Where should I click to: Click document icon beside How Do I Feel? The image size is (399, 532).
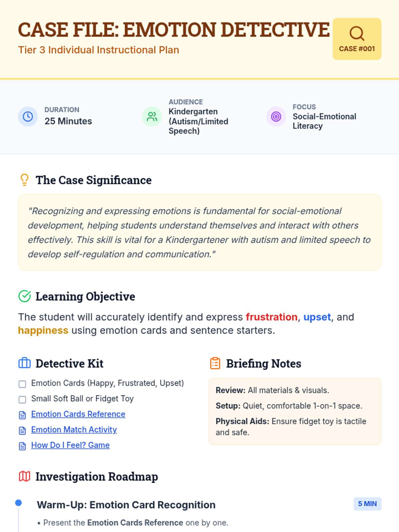22,446
